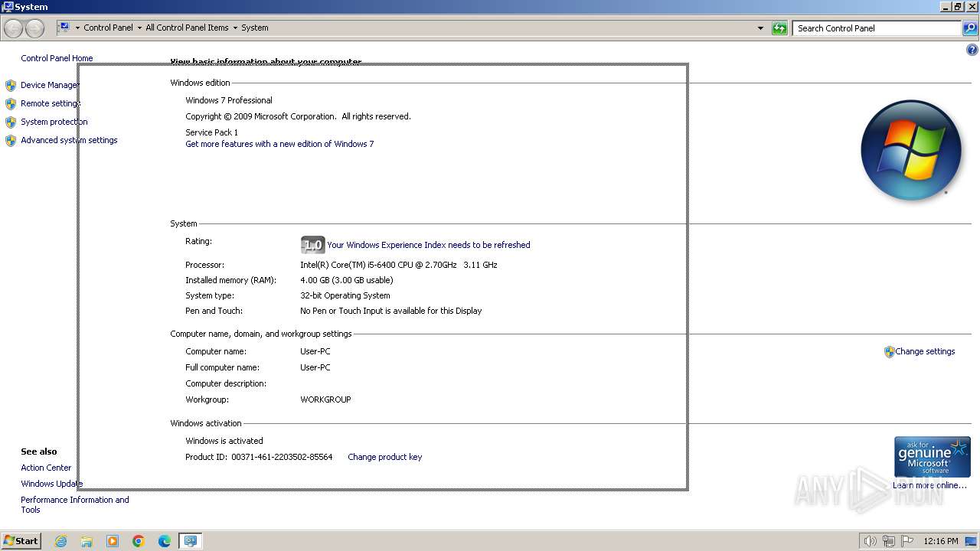The image size is (980, 551).
Task: Click the 1.0 Windows Experience rating badge
Action: 312,245
